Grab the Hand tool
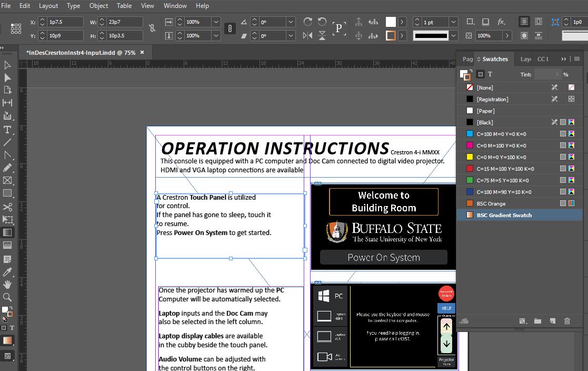The height and width of the screenshot is (371, 588). [7, 285]
